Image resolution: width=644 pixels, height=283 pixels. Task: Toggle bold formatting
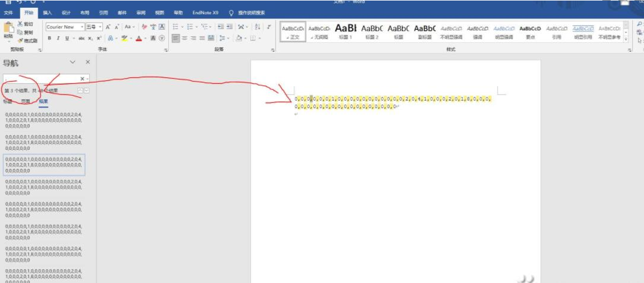click(50, 38)
